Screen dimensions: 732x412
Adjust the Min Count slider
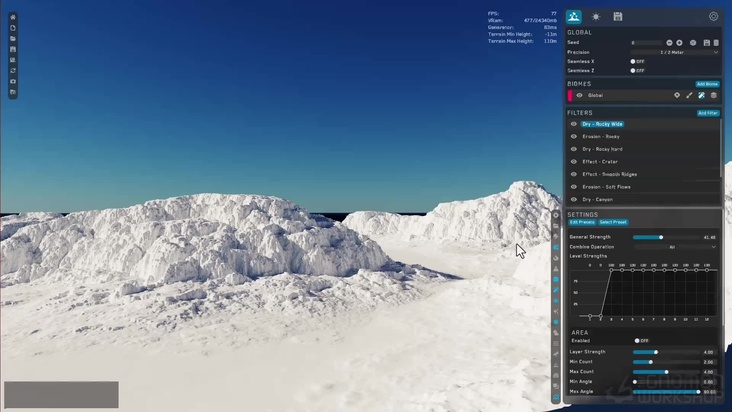[667, 362]
